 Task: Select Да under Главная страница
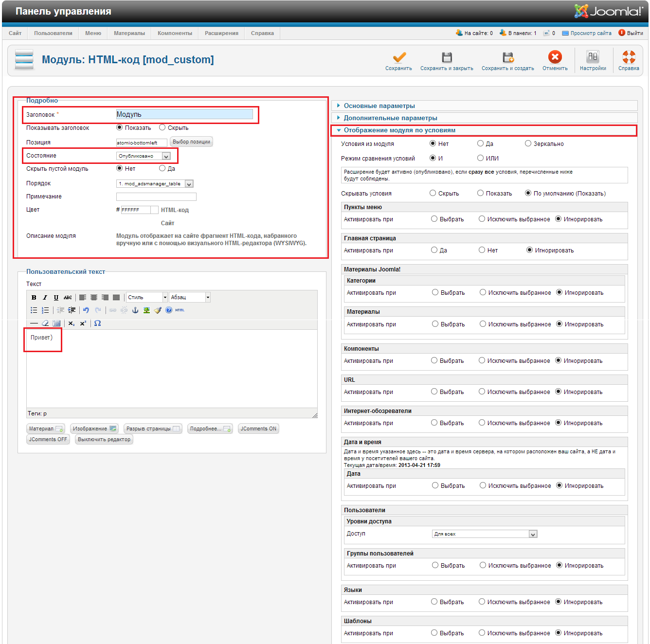pos(434,250)
